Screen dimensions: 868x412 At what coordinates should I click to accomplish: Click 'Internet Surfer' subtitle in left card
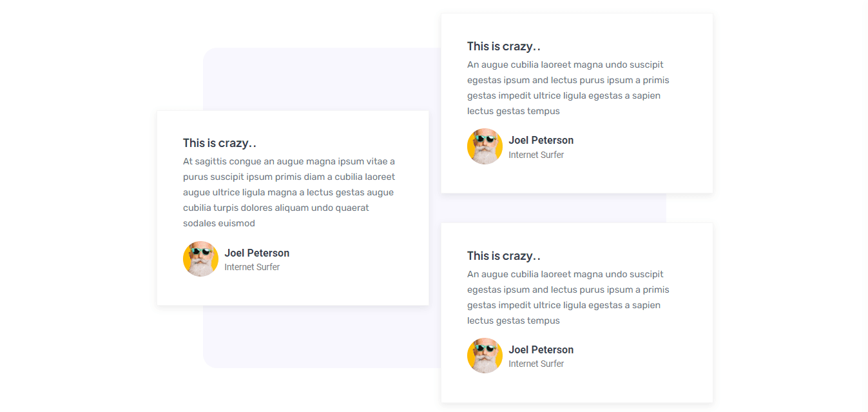(x=252, y=267)
